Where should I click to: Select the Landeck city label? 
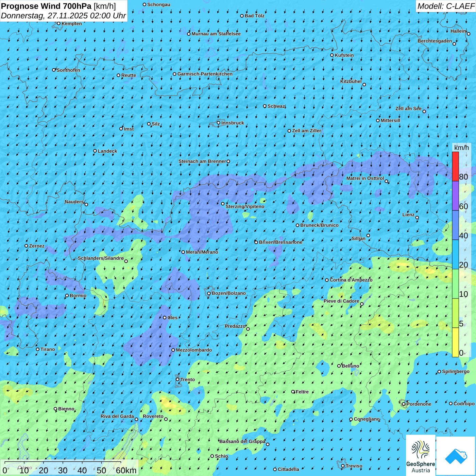(107, 151)
